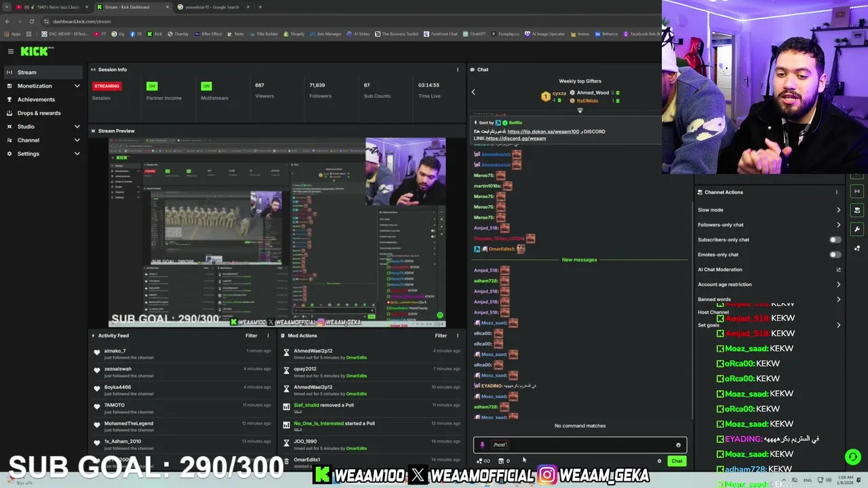
Task: Open Drops & rewards in sidebar
Action: tap(42, 113)
